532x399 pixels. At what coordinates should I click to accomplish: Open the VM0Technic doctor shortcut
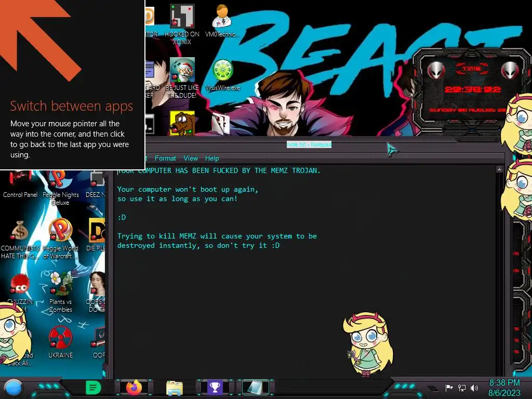pyautogui.click(x=222, y=20)
